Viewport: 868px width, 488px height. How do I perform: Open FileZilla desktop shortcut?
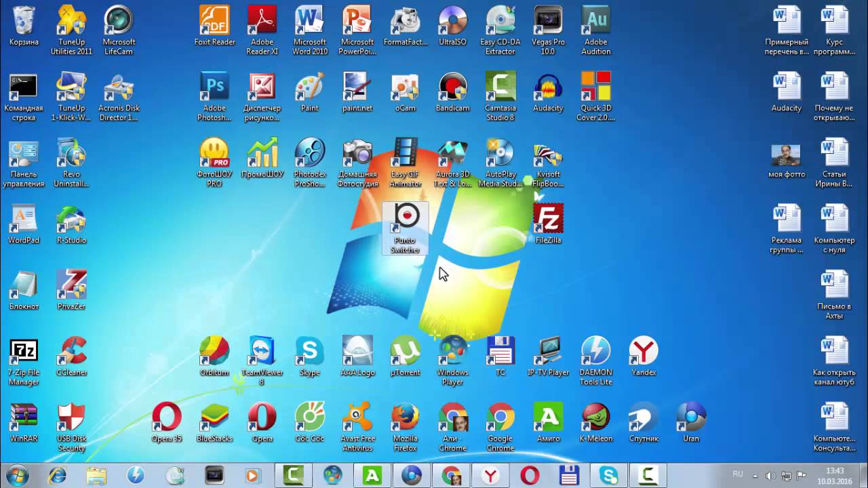click(548, 224)
